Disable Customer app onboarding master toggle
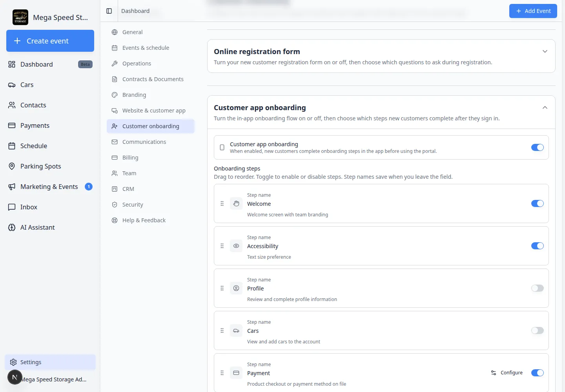Screen dimensions: 565x392 pyautogui.click(x=538, y=147)
